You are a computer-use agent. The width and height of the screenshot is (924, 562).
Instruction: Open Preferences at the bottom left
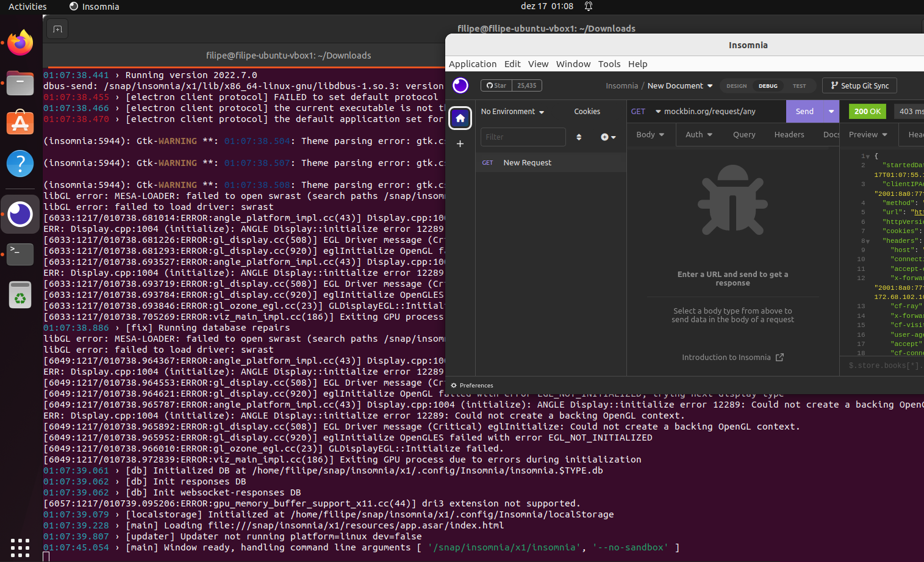point(472,386)
